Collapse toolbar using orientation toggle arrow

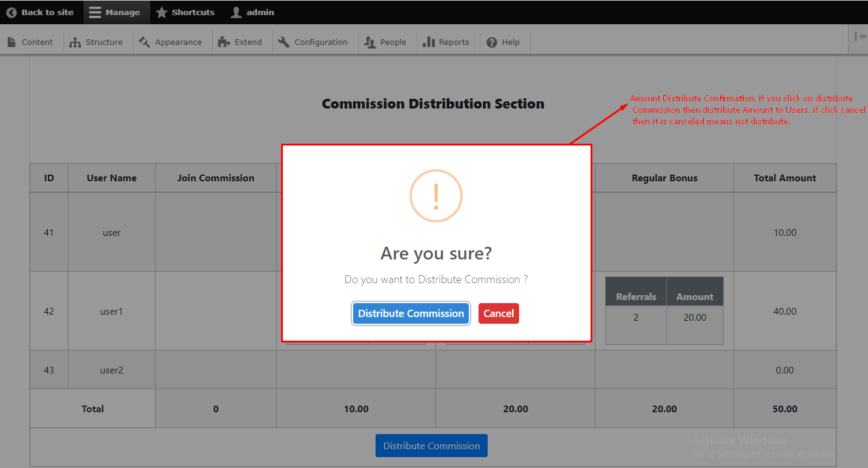[x=860, y=37]
